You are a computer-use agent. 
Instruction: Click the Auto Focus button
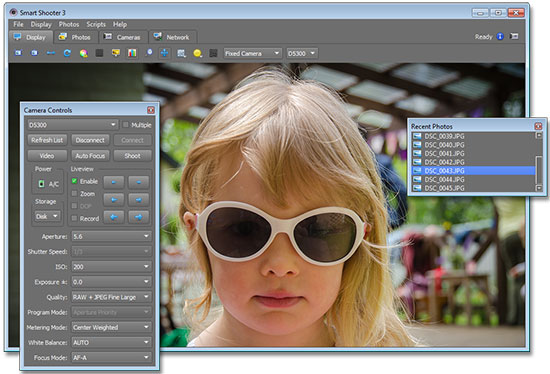[x=90, y=155]
